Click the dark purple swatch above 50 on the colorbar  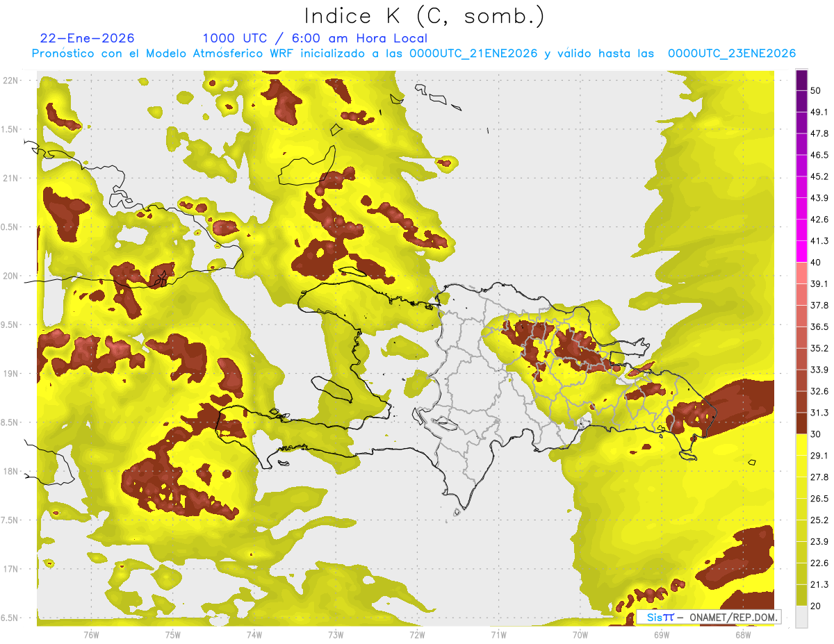click(x=801, y=81)
